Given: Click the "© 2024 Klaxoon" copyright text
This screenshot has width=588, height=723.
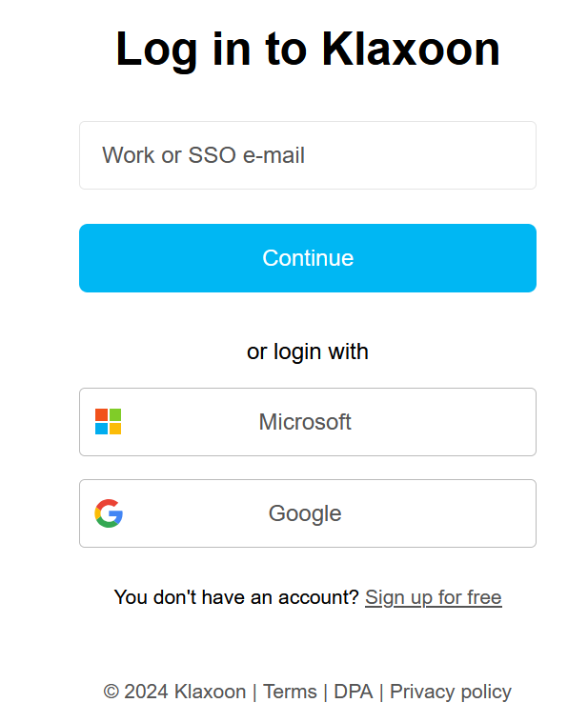Looking at the screenshot, I should pyautogui.click(x=174, y=692).
